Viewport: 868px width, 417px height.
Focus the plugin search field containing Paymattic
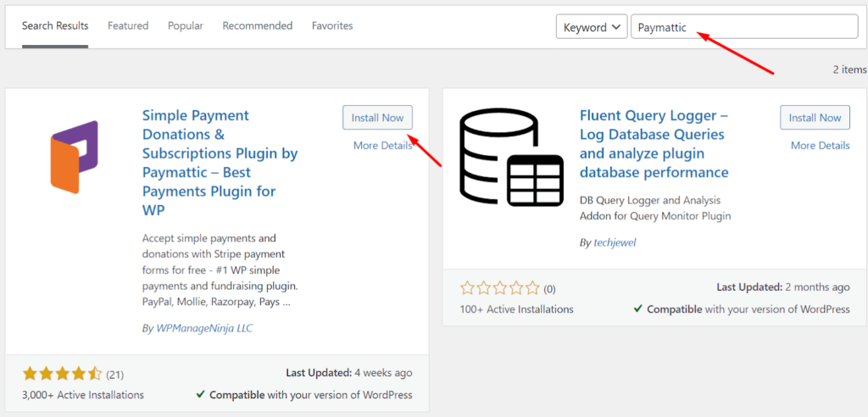coord(744,26)
